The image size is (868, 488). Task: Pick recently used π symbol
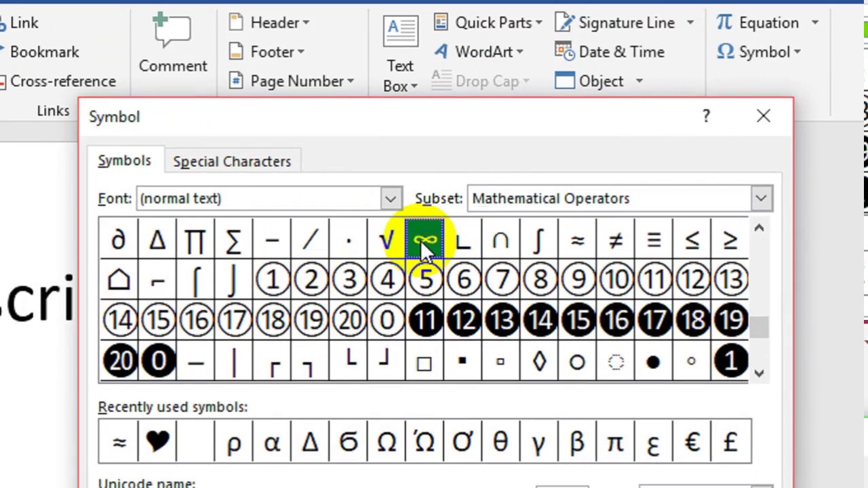click(x=616, y=442)
